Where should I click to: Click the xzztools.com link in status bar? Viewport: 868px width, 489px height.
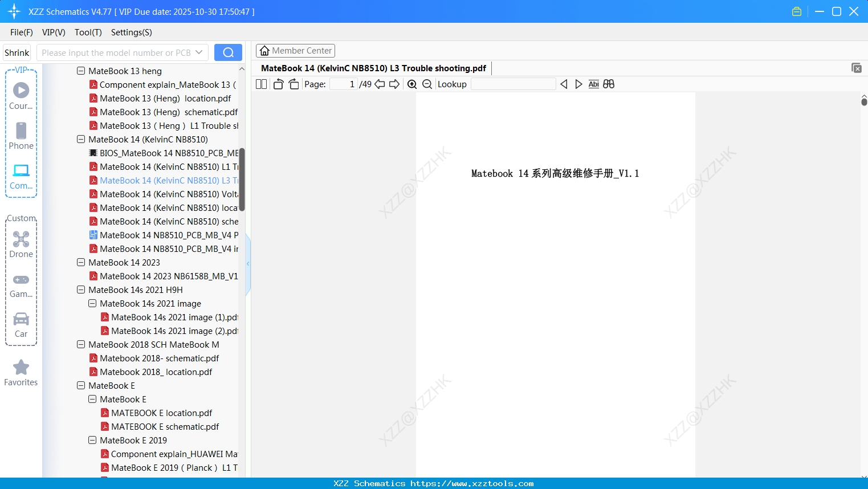(x=472, y=483)
